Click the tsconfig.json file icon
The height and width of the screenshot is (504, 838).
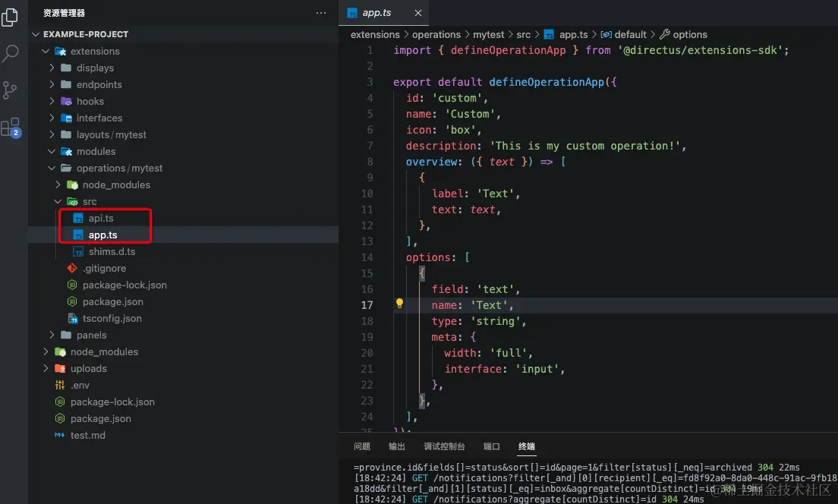pos(73,319)
